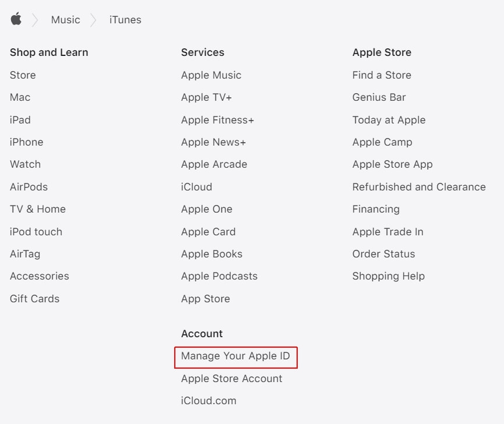Viewport: 504px width, 424px height.
Task: Visit Apple Store Account
Action: tap(231, 378)
